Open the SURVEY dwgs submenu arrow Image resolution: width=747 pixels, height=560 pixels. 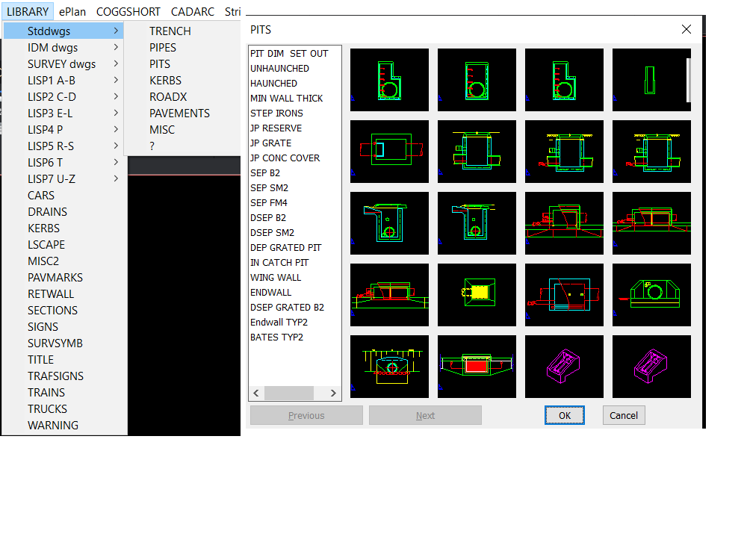click(117, 64)
